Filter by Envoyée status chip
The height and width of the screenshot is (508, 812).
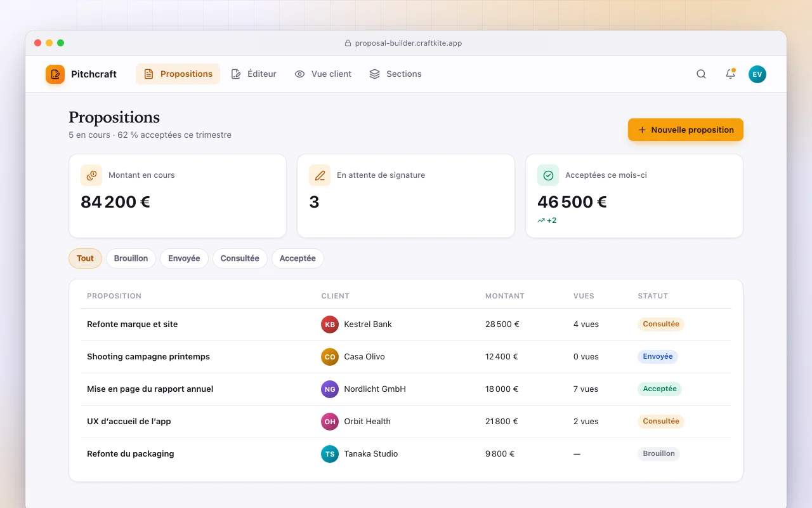(184, 258)
